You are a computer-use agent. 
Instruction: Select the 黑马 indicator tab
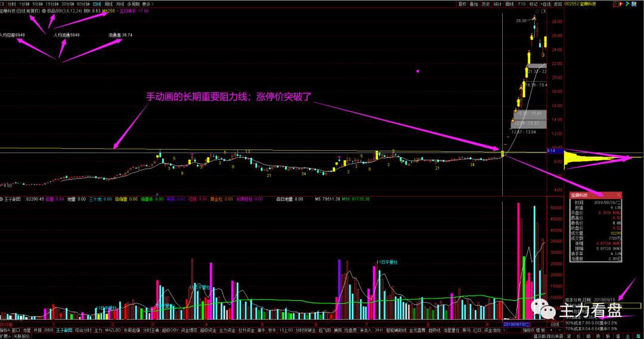[466, 331]
